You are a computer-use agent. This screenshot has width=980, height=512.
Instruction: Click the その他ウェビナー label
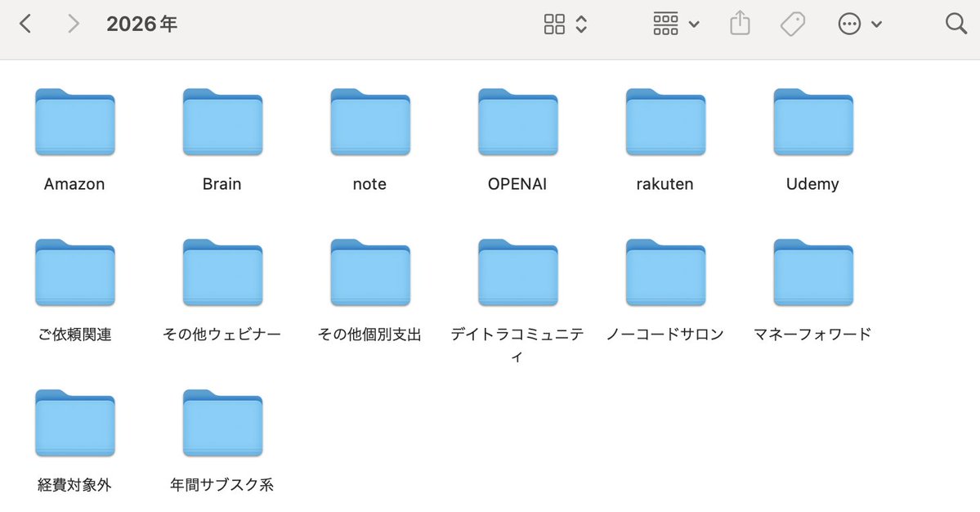point(222,335)
